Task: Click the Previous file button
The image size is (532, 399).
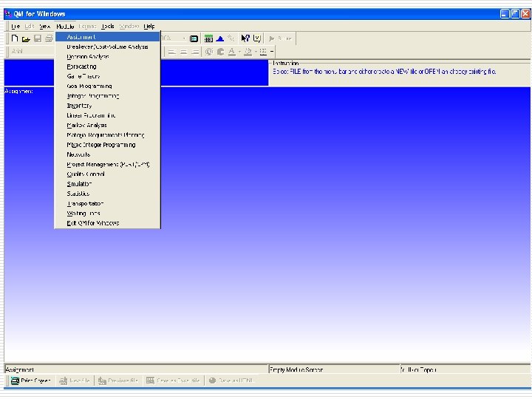Action: point(118,381)
